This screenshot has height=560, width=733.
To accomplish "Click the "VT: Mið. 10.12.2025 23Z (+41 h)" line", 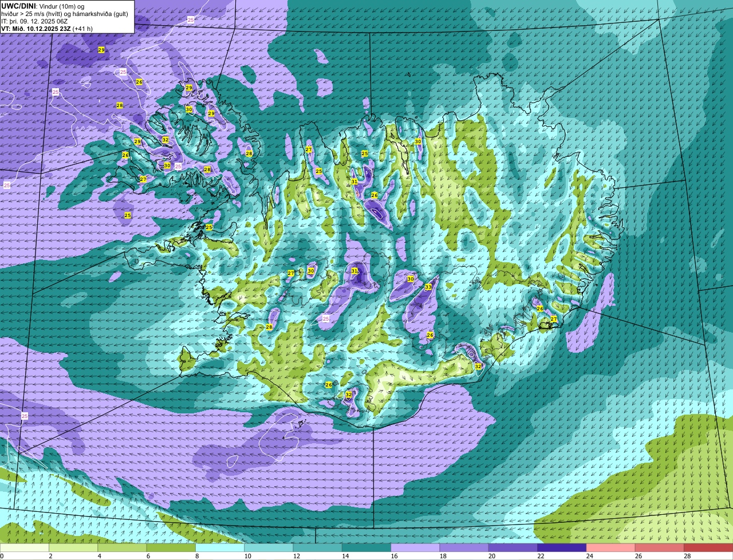I will click(x=47, y=28).
